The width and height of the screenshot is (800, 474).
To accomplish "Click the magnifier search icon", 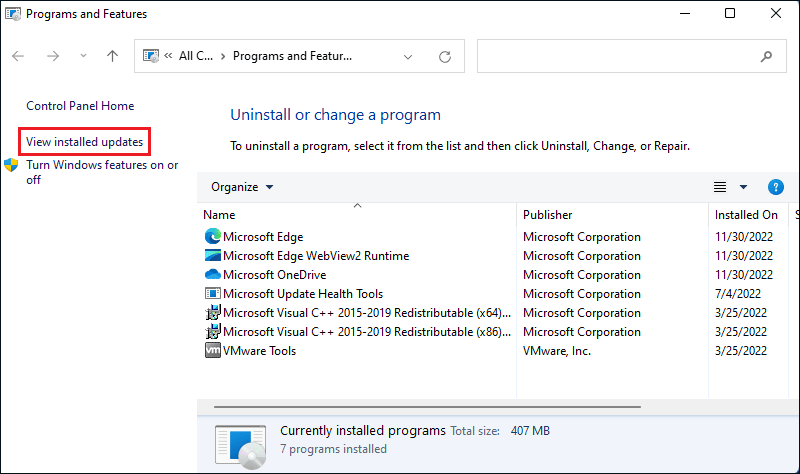I will (x=766, y=56).
